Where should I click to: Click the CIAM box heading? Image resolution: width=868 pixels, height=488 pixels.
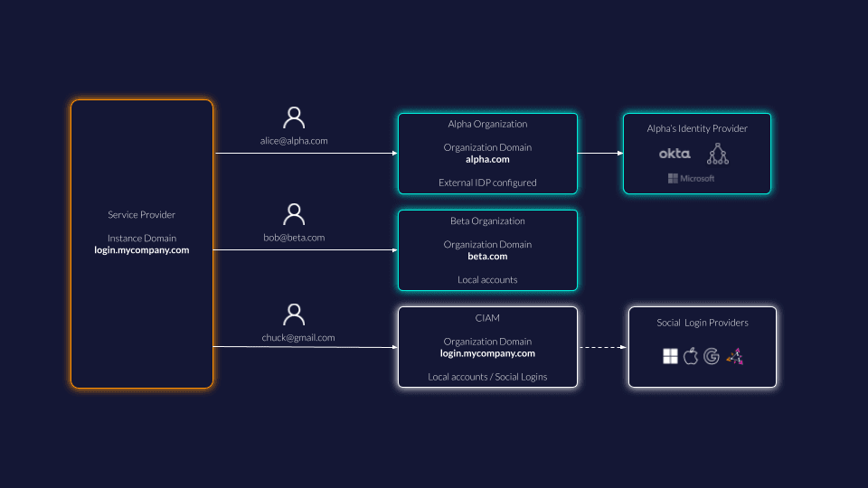(x=487, y=318)
